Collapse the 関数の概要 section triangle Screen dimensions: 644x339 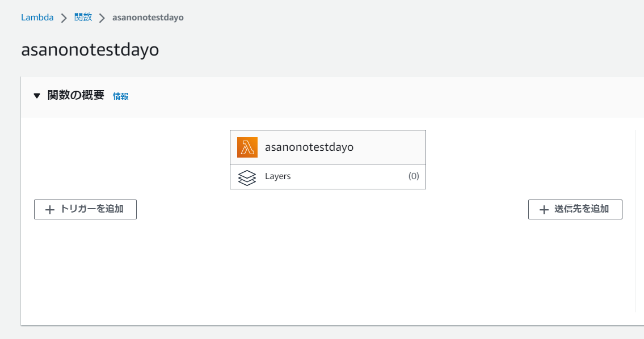coord(36,96)
